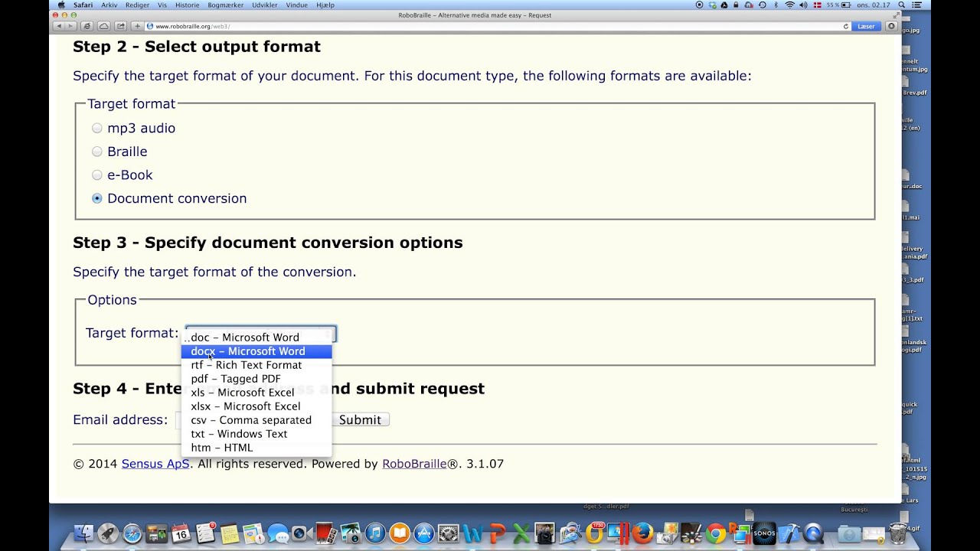
Task: Select the mp3 audio radio button
Action: (x=96, y=128)
